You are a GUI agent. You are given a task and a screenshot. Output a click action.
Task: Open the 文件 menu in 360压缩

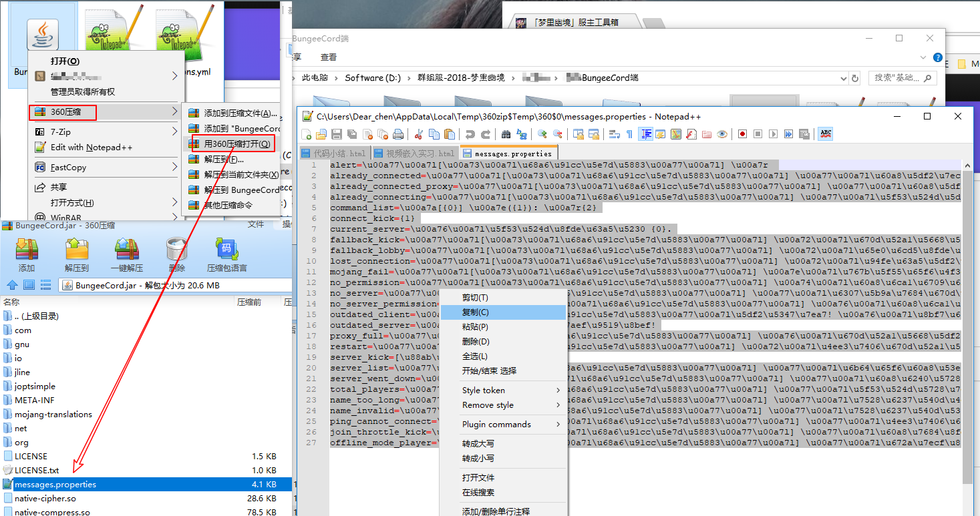tap(256, 225)
